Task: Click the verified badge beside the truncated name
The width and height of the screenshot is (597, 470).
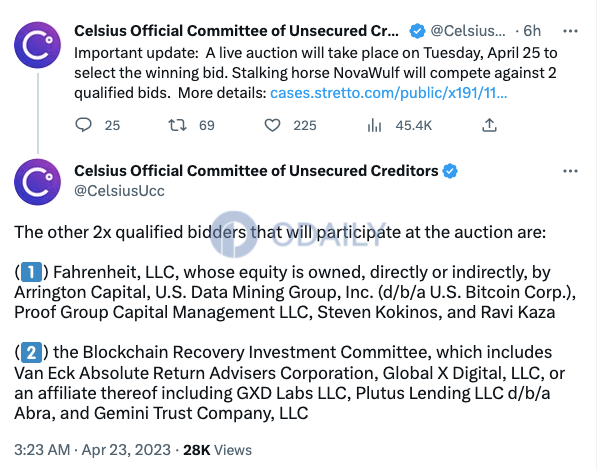Action: (417, 31)
